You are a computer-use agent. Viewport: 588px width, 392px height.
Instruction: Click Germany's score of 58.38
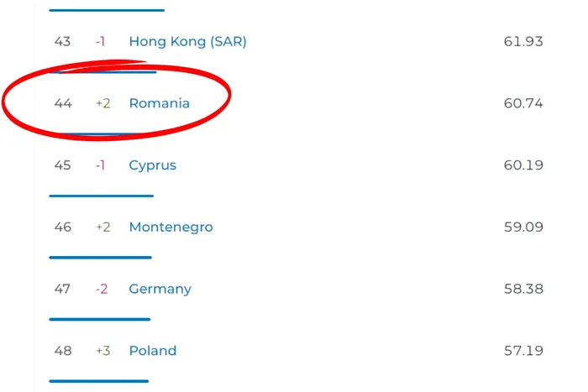click(x=523, y=289)
